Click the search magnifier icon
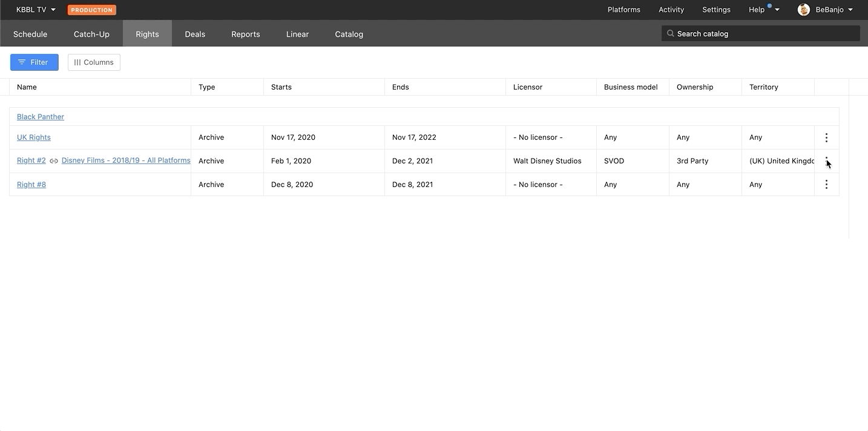Viewport: 868px width, 431px height. coord(670,34)
